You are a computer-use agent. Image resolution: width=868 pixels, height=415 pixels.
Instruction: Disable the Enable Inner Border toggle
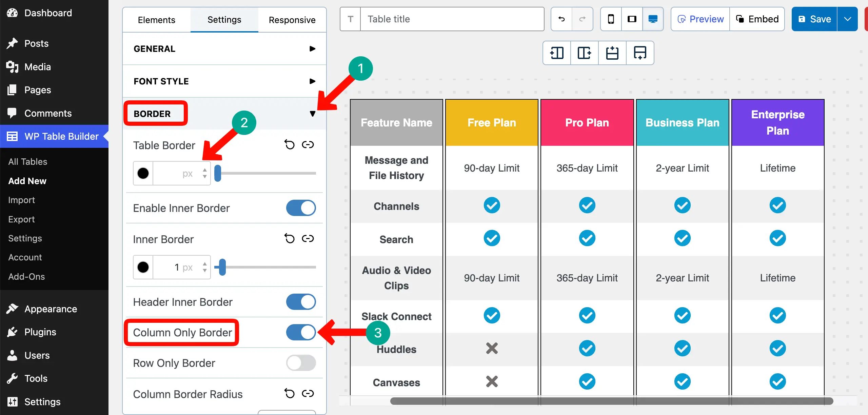[301, 208]
